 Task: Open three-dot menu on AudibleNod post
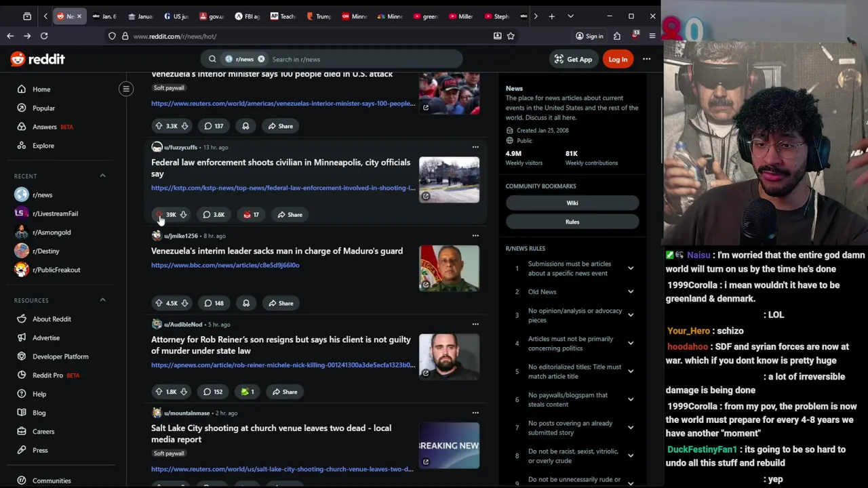475,324
